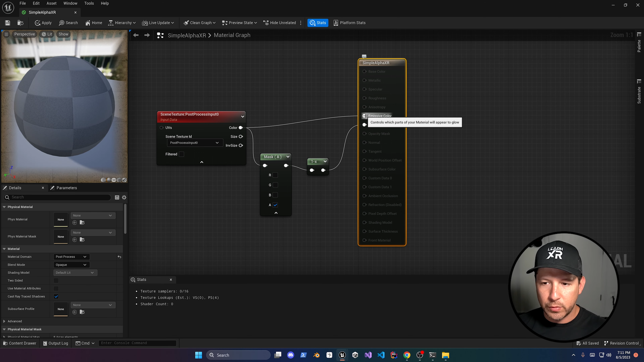Open the Blend Mode dropdown
Image resolution: width=644 pixels, height=362 pixels.
71,264
